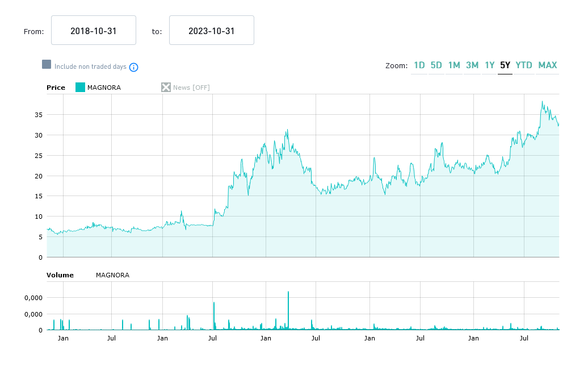This screenshot has width=588, height=366.
Task: Click the MAGNORA teal color swatch
Action: (x=80, y=88)
